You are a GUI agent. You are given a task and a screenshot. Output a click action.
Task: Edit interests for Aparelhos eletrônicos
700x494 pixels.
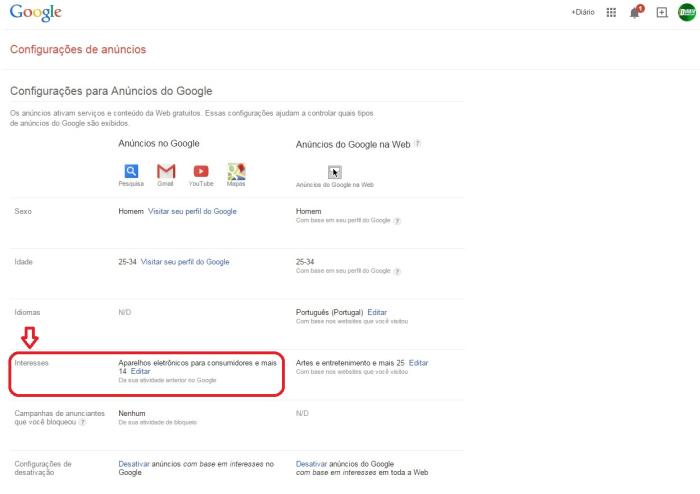click(140, 371)
